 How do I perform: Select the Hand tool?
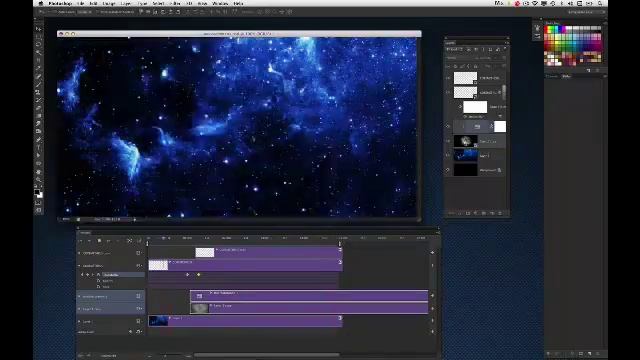(x=39, y=171)
